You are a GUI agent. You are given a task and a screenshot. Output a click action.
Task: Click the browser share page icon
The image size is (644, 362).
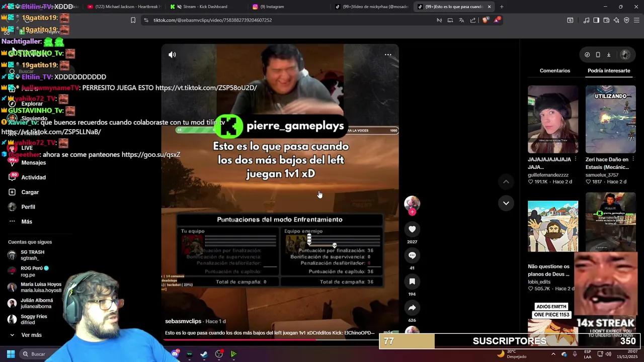pos(473,20)
